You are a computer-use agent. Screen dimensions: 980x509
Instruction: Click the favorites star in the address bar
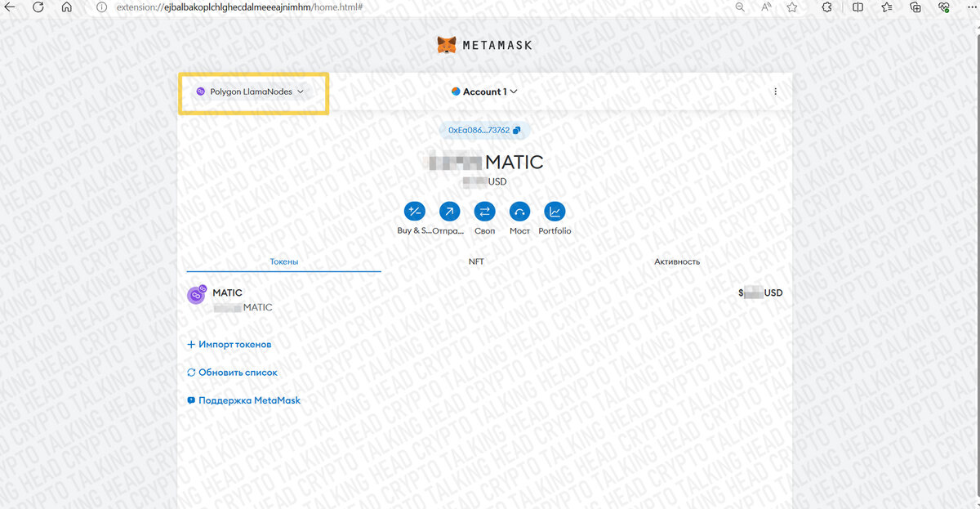click(x=791, y=7)
